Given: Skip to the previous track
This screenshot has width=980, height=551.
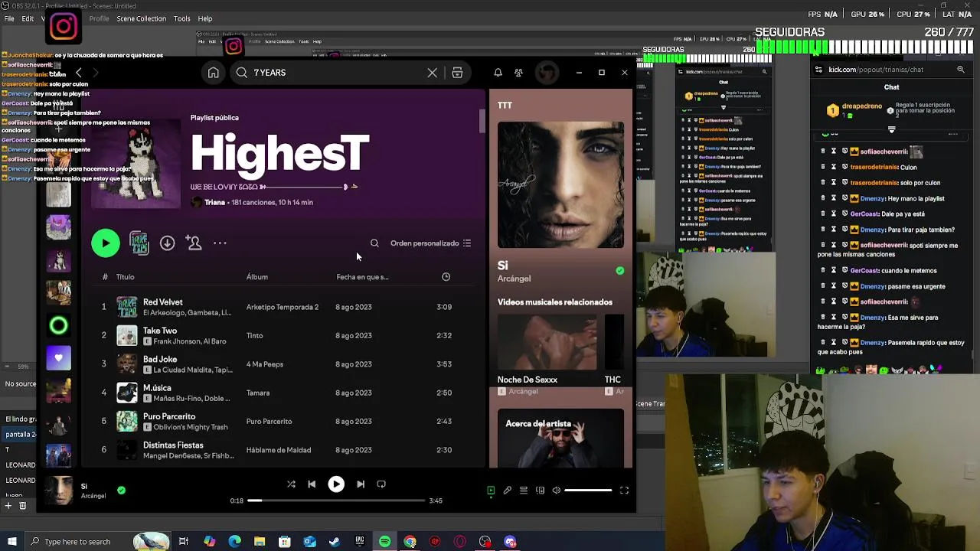Looking at the screenshot, I should coord(312,484).
